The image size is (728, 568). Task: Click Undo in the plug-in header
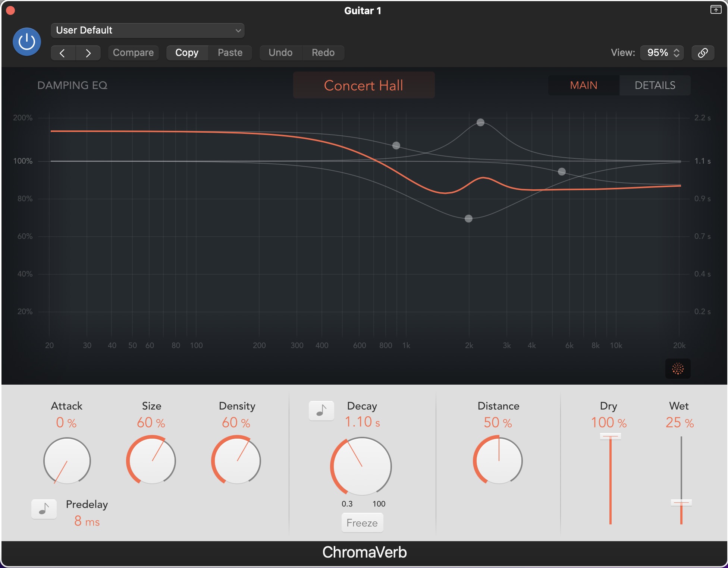[x=280, y=53]
